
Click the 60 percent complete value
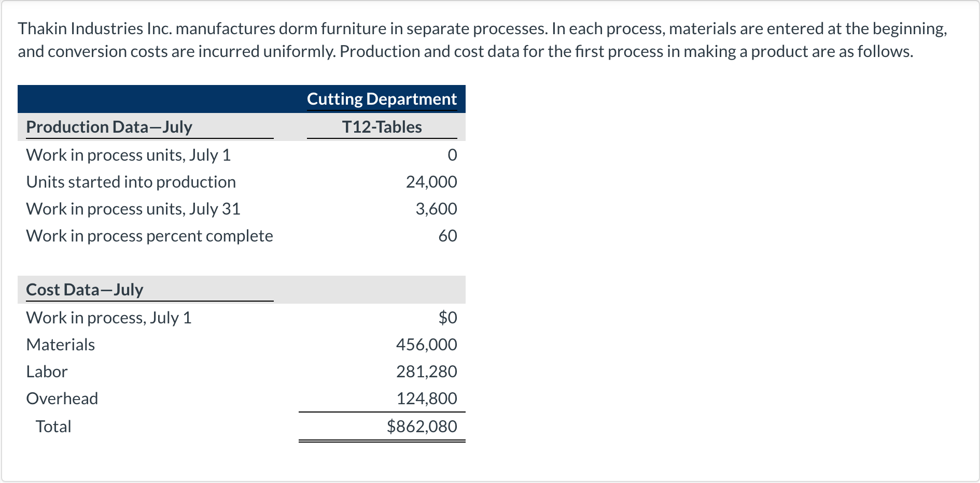(447, 236)
